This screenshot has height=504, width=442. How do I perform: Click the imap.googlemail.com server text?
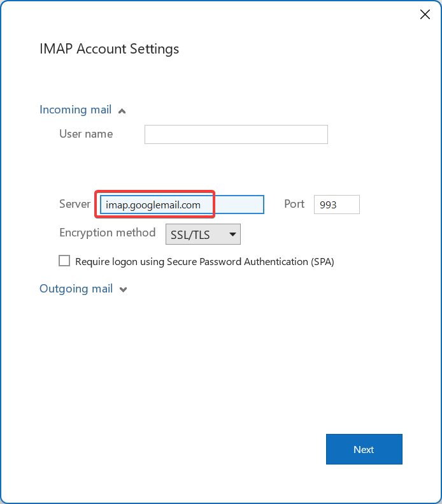153,205
